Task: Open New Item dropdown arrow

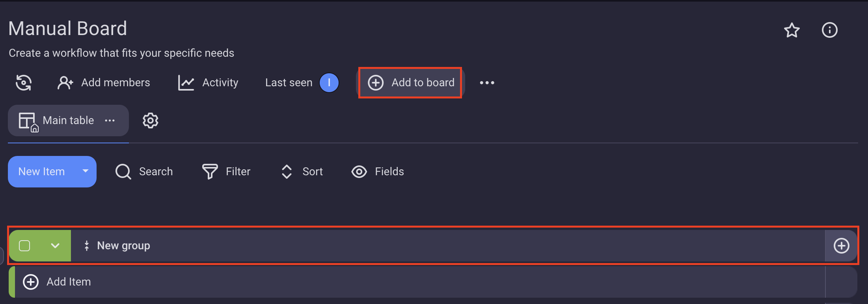Action: point(85,171)
